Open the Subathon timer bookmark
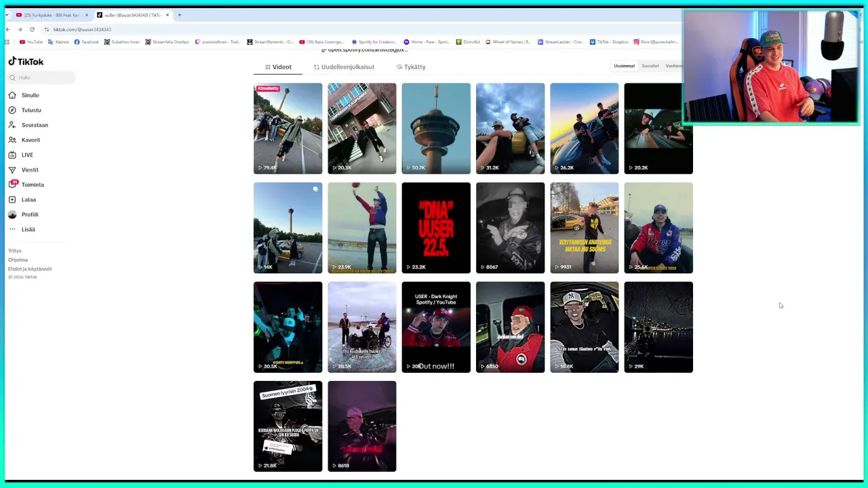This screenshot has width=868, height=488. click(122, 42)
